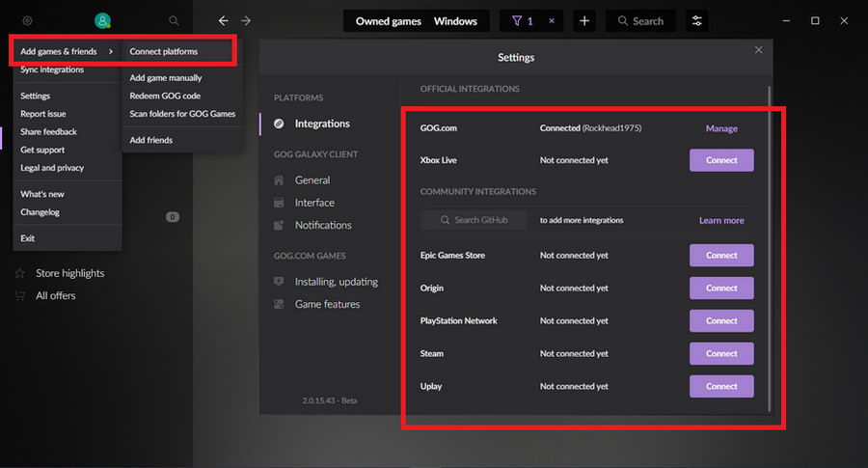Screen dimensions: 868x468
Task: Open Legal and privacy entry
Action: 52,168
